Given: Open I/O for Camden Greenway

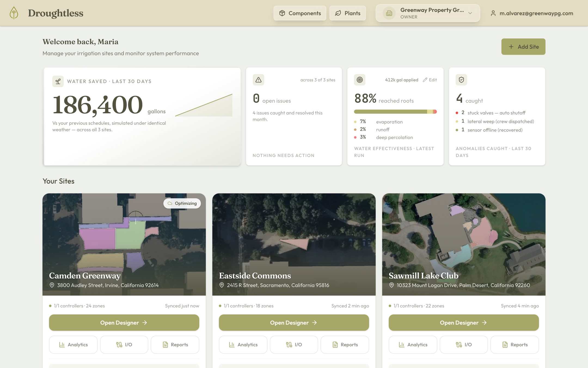Looking at the screenshot, I should point(124,345).
